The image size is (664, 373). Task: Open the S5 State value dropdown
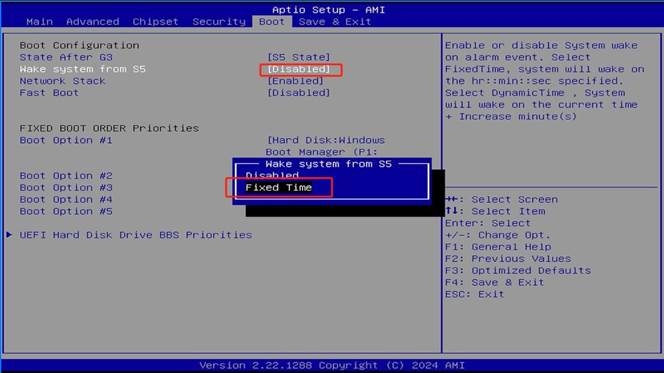point(299,57)
